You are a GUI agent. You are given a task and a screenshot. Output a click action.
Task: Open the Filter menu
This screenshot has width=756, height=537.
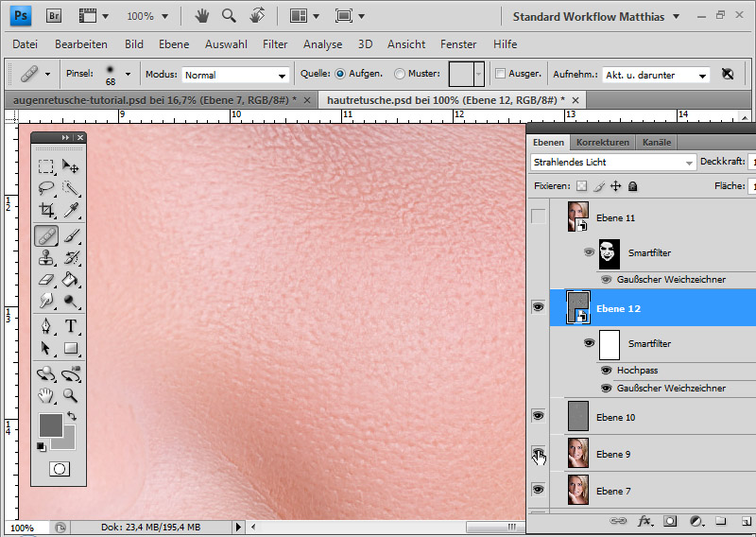(275, 44)
